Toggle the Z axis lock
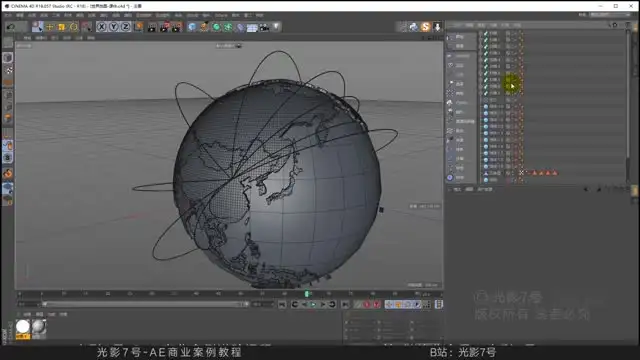This screenshot has height=360, width=640. 126,27
